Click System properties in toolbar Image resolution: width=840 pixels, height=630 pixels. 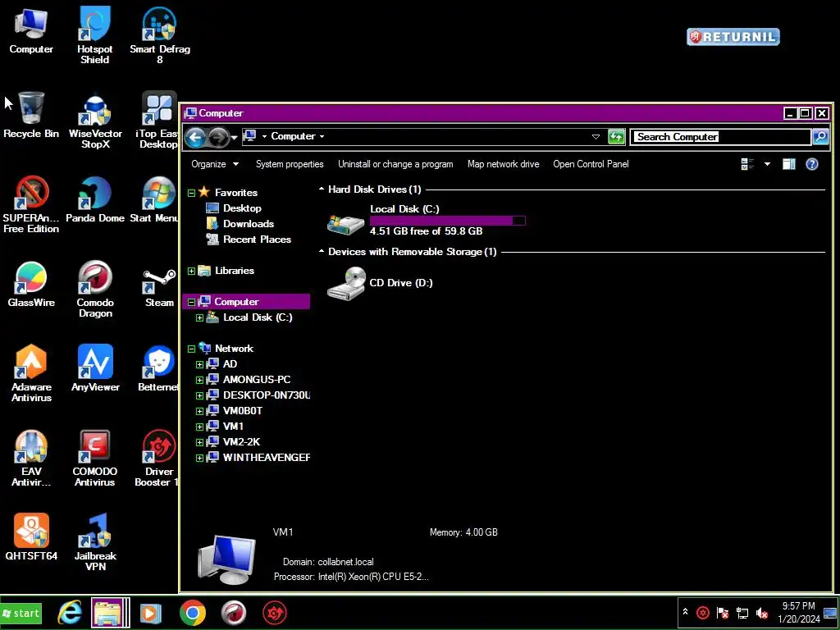290,164
